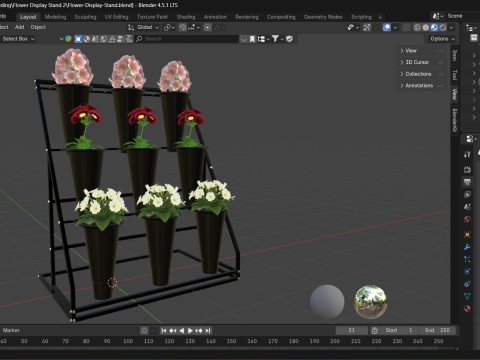This screenshot has width=480, height=360.
Task: Open the Object Data mesh tab
Action: tap(467, 296)
